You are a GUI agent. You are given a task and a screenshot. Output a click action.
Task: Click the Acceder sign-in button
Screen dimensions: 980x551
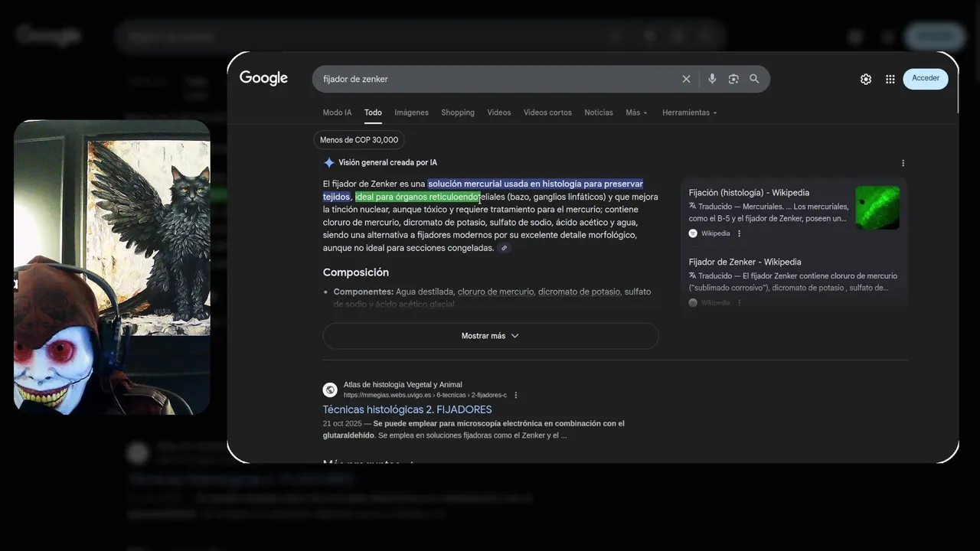tap(926, 78)
